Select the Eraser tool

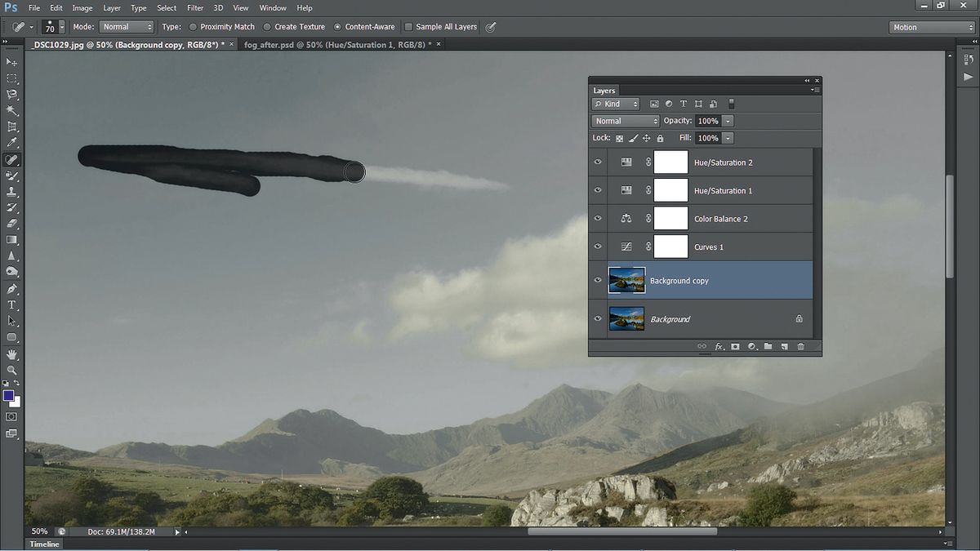pyautogui.click(x=12, y=224)
